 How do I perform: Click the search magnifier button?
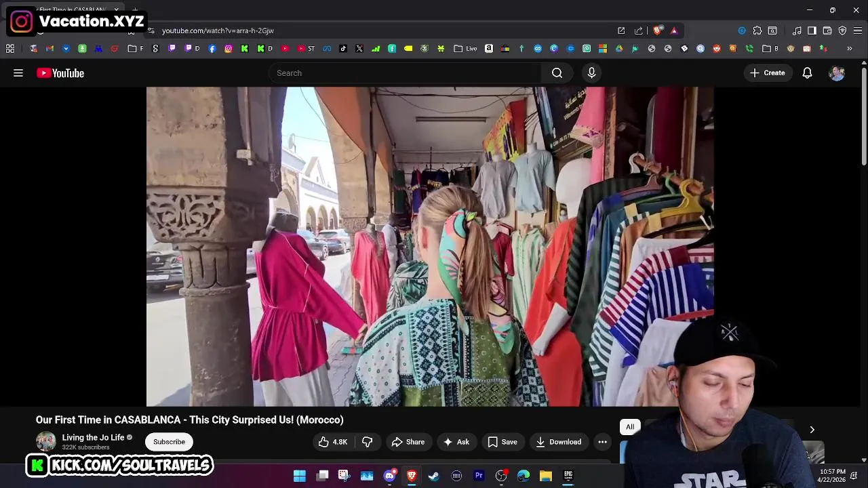pyautogui.click(x=557, y=73)
